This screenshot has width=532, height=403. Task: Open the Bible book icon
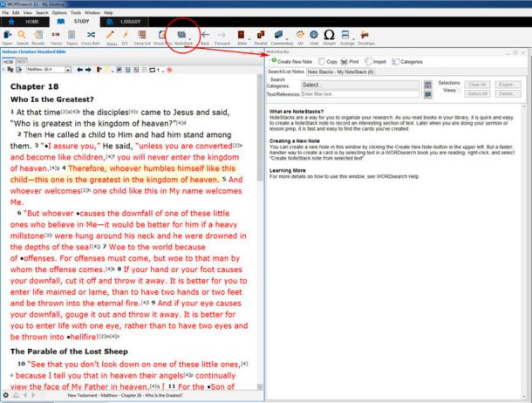[x=241, y=35]
